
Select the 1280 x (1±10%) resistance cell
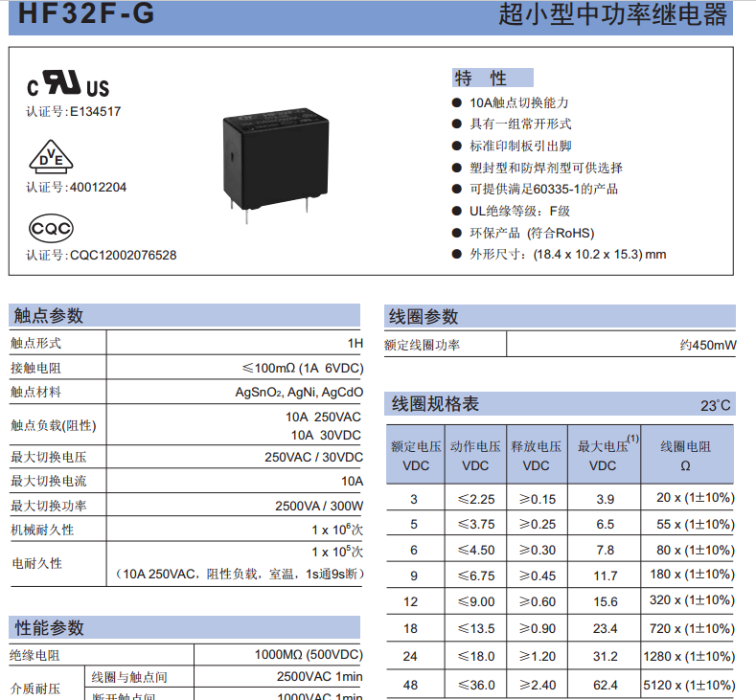tap(689, 657)
